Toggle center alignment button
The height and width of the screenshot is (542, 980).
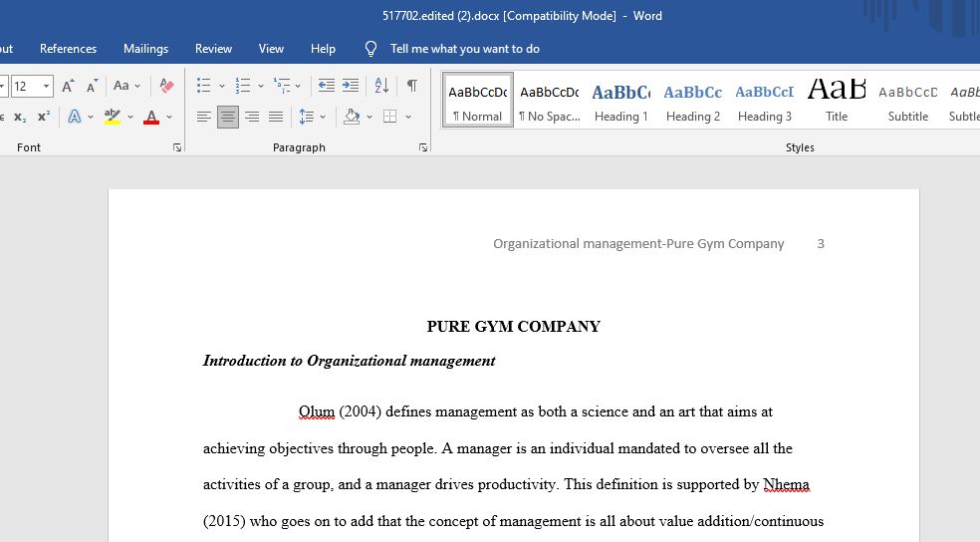(228, 117)
